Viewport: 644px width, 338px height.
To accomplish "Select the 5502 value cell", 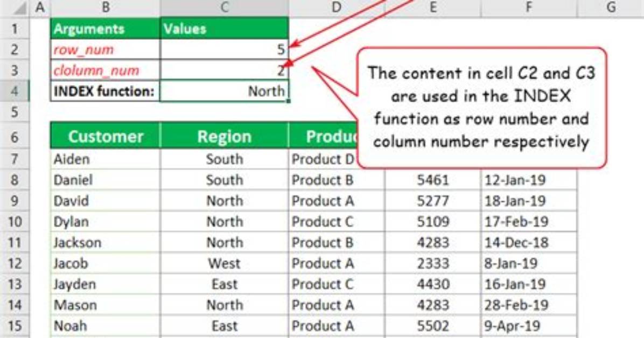I will point(432,326).
